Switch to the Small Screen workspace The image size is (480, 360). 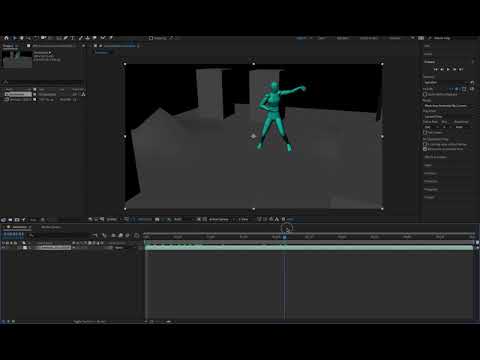tap(368, 38)
